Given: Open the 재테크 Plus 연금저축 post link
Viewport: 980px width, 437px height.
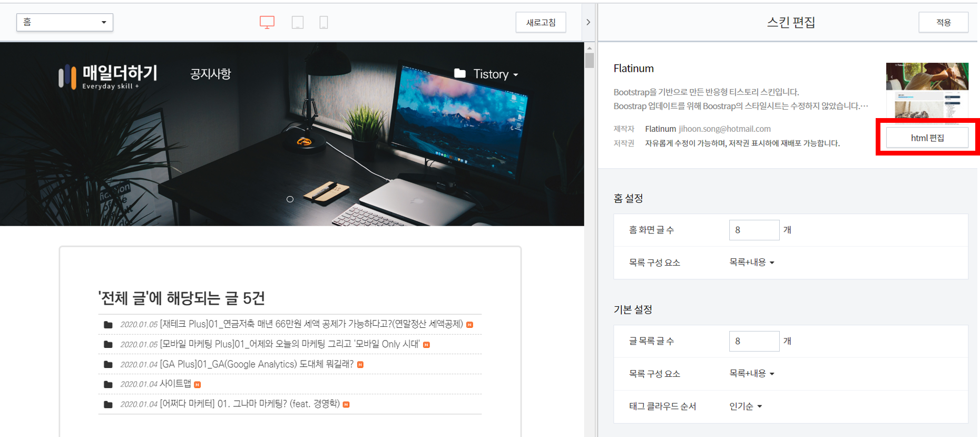Looking at the screenshot, I should [x=311, y=324].
